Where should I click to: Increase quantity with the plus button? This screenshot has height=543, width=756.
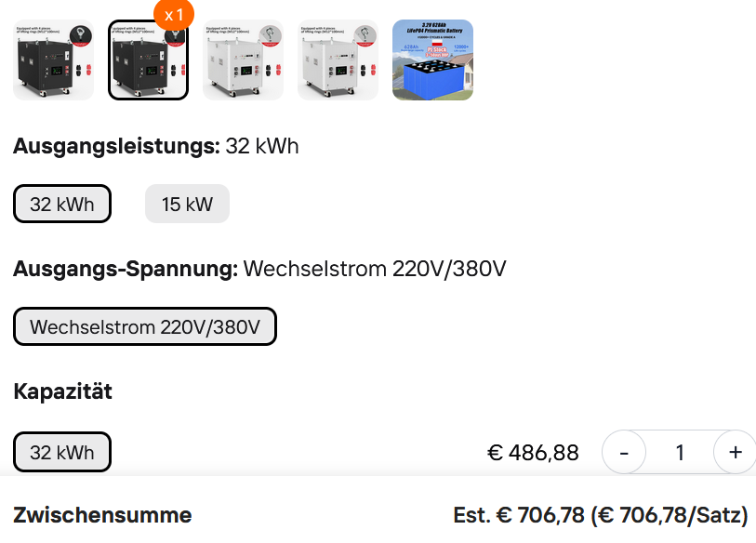735,453
